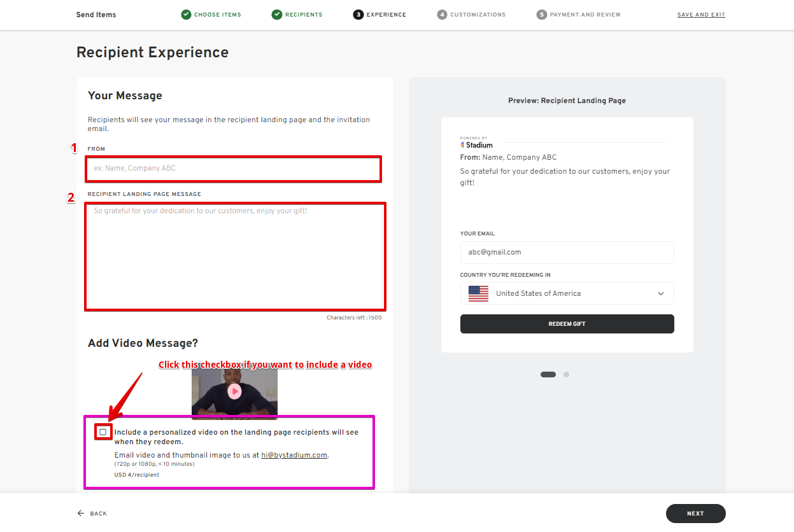Open the country redeeming dropdown

coord(567,293)
